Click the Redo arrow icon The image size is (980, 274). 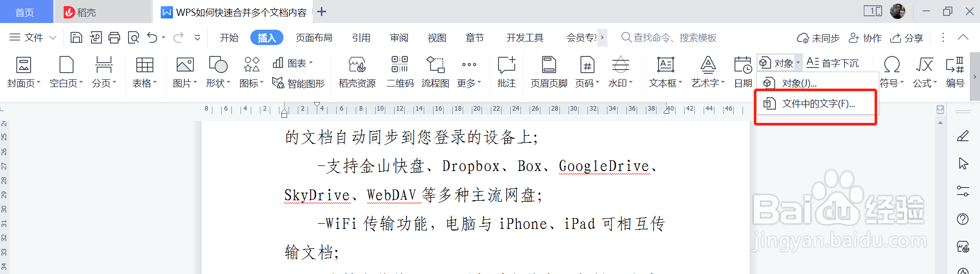[x=178, y=37]
